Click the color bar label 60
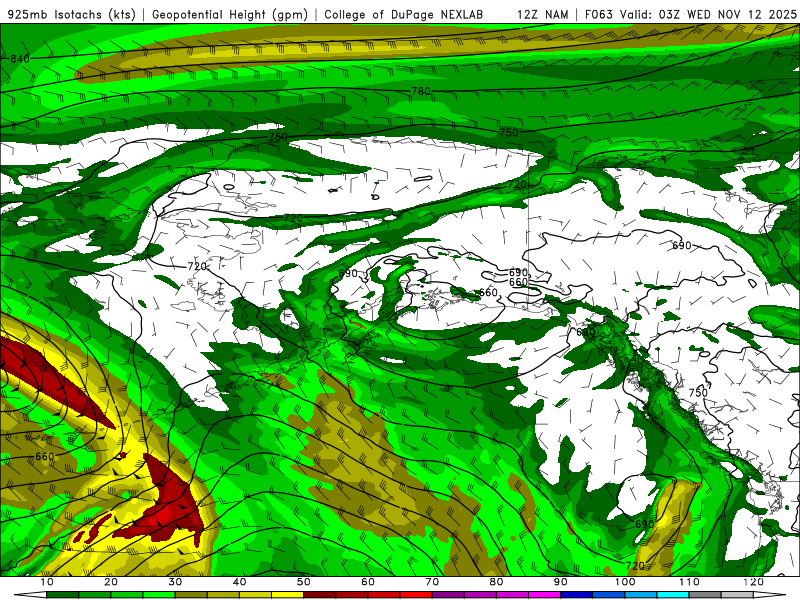Image resolution: width=800 pixels, height=600 pixels. [x=368, y=582]
